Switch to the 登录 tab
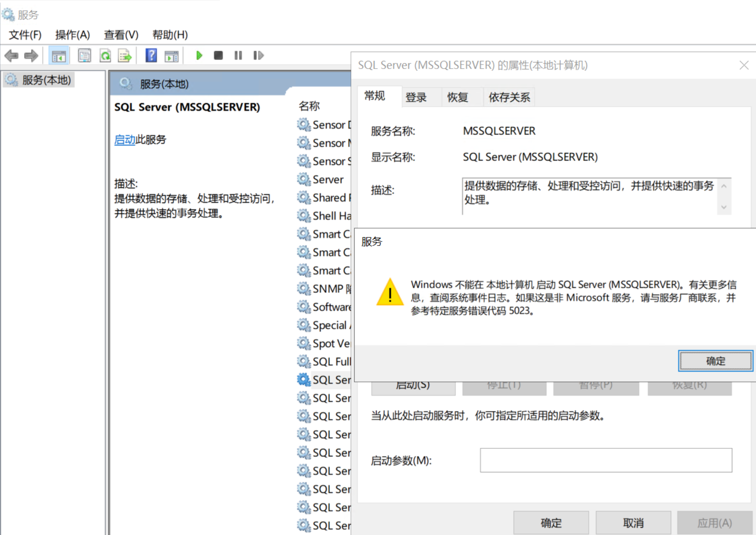 [x=416, y=97]
